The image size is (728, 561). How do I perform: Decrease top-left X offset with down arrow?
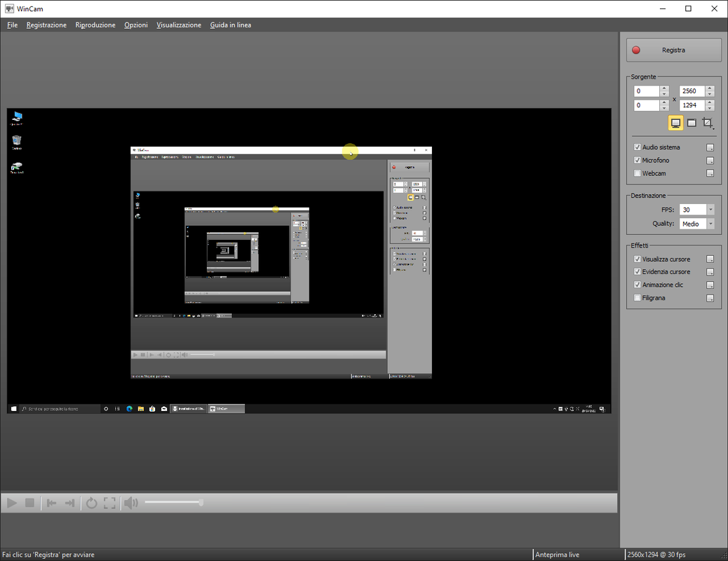pyautogui.click(x=664, y=94)
